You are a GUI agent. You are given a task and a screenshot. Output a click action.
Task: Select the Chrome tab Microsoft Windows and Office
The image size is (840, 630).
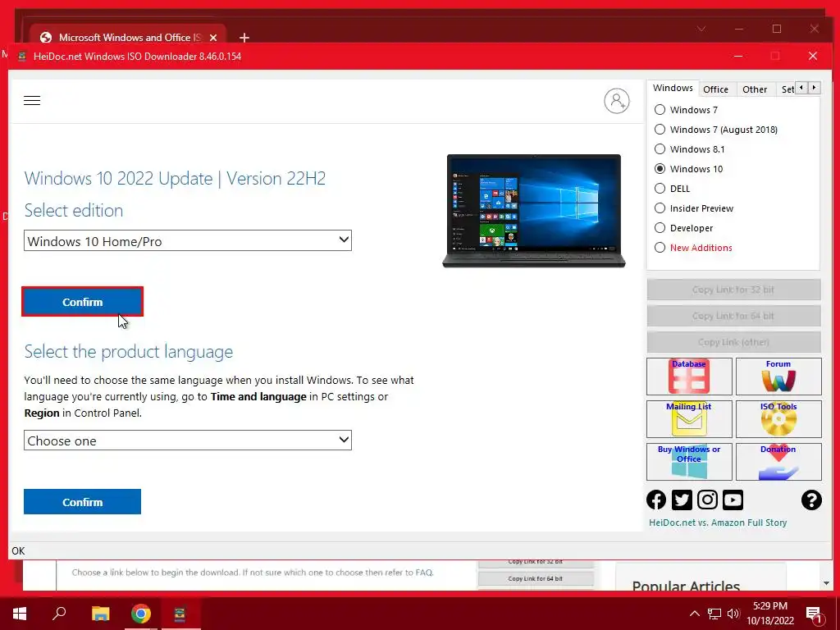[129, 38]
